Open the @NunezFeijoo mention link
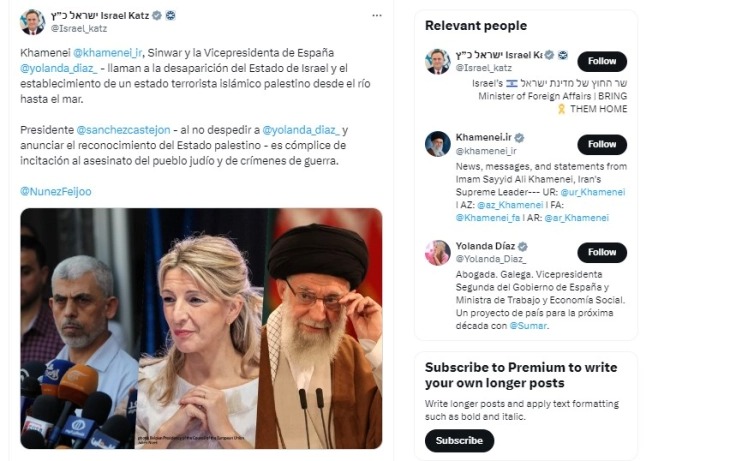 point(56,191)
